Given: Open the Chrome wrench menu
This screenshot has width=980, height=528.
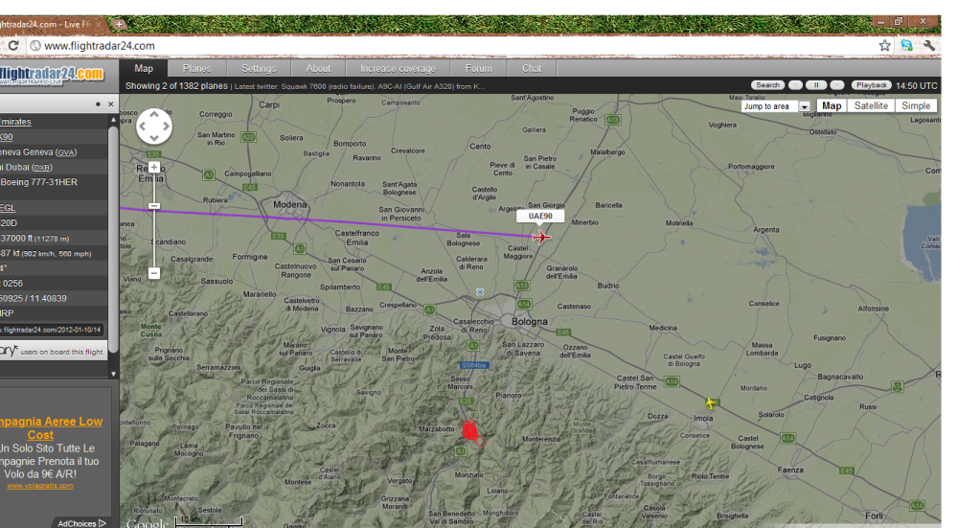Looking at the screenshot, I should pos(928,45).
